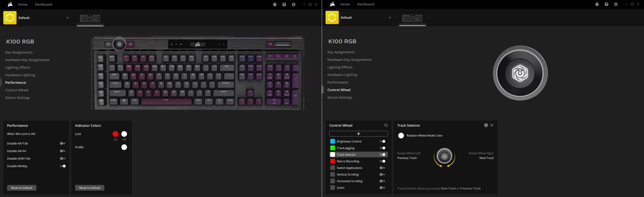Change Profile indicator white color swatch

tap(124, 147)
